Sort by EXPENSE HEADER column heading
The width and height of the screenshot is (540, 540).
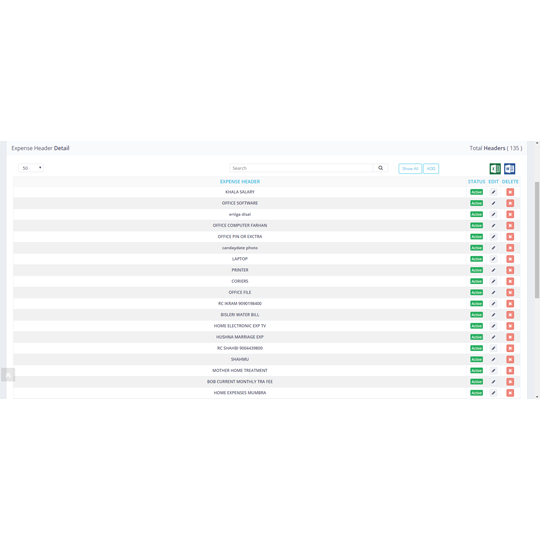click(240, 181)
